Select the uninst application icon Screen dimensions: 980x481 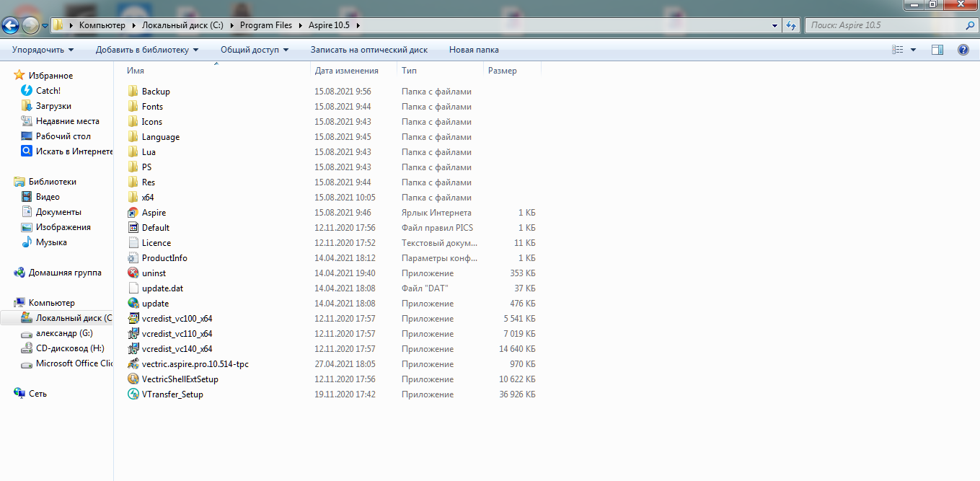coord(133,273)
